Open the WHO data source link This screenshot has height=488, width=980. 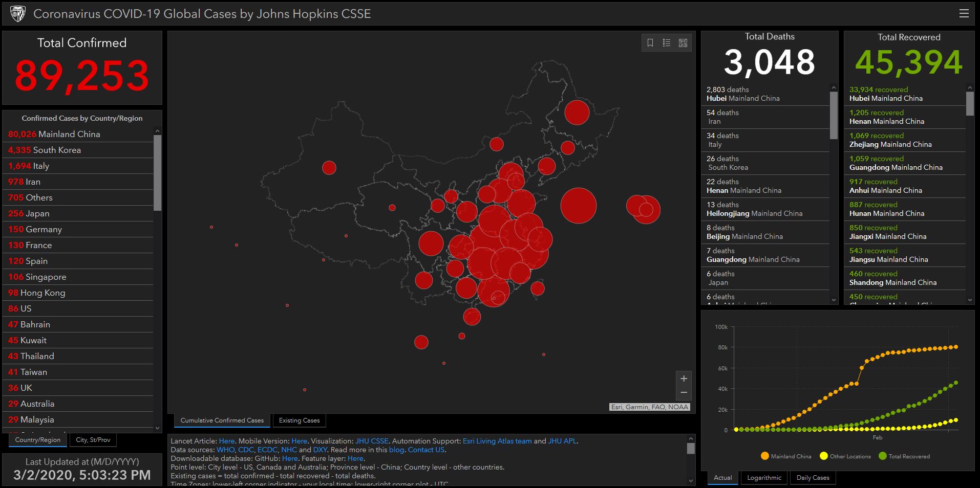(x=226, y=450)
